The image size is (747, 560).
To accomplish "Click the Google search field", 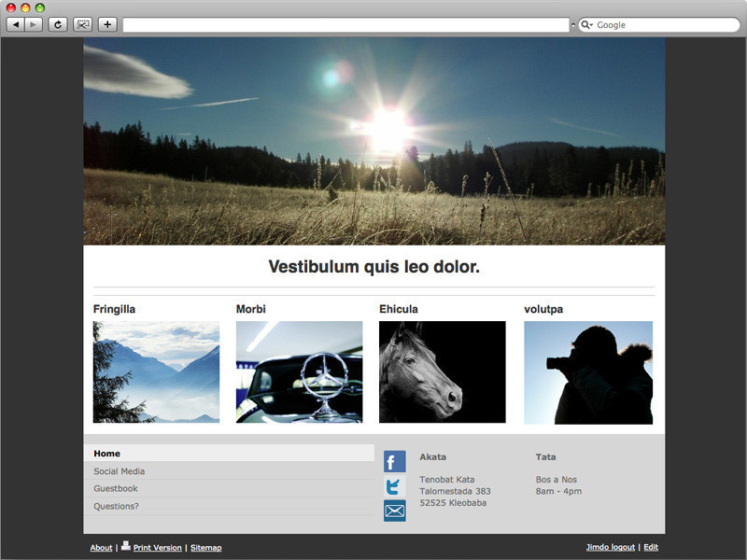I will (659, 25).
